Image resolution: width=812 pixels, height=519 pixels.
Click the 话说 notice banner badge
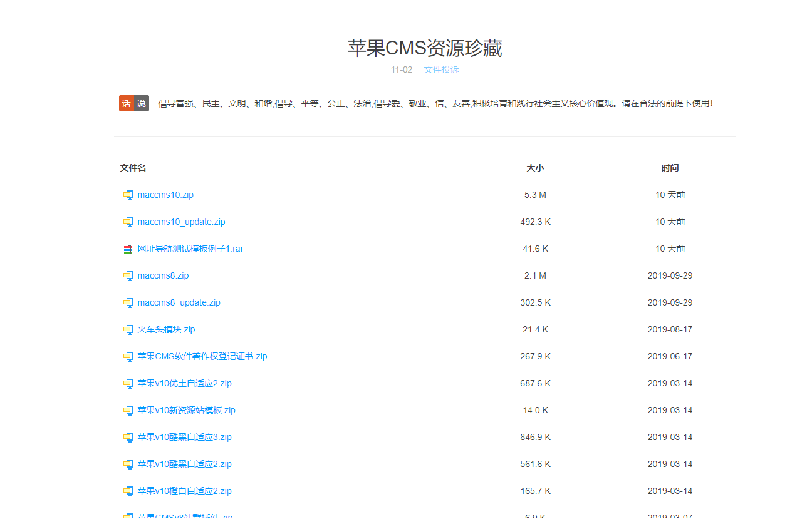coord(134,103)
